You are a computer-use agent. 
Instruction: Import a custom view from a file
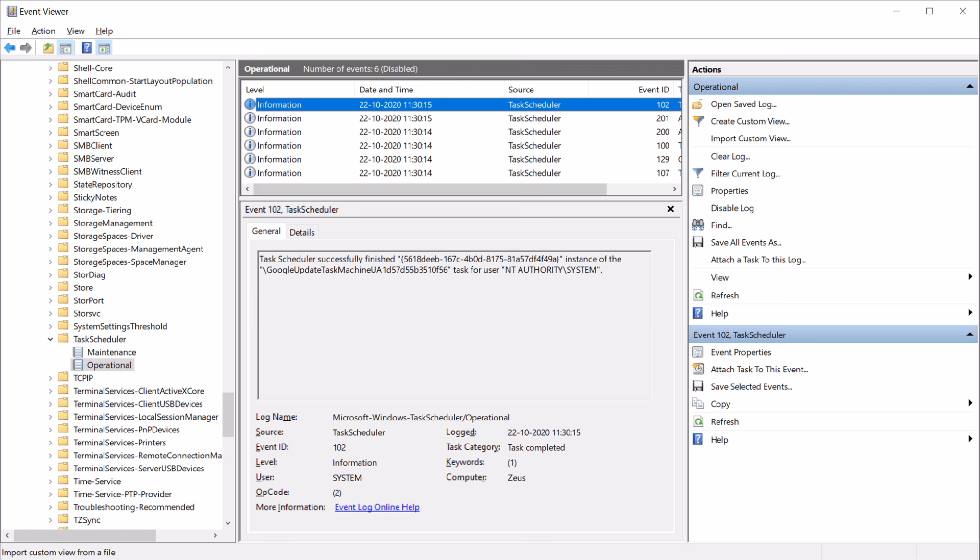(x=750, y=138)
